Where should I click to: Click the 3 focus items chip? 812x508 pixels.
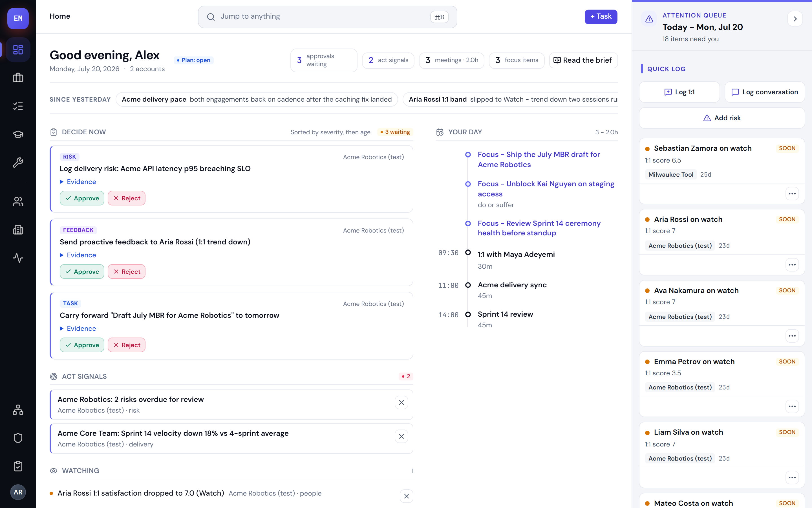pos(517,60)
